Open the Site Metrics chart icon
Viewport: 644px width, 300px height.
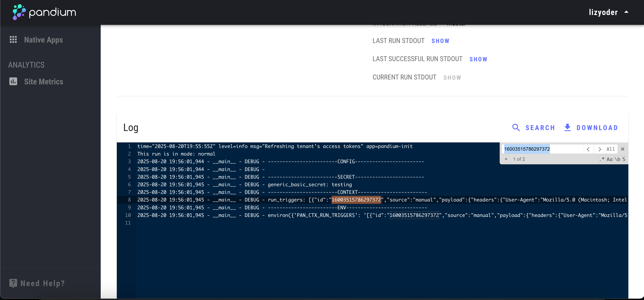click(13, 81)
